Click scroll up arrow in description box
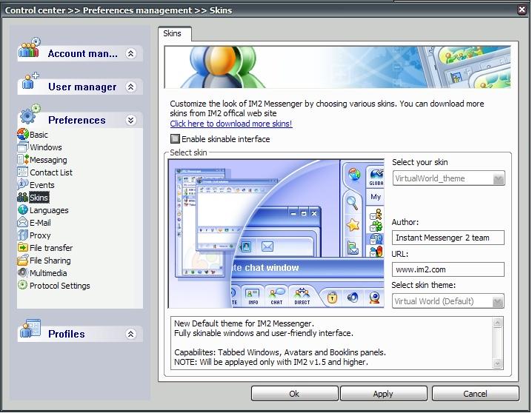The height and width of the screenshot is (413, 532). (497, 323)
